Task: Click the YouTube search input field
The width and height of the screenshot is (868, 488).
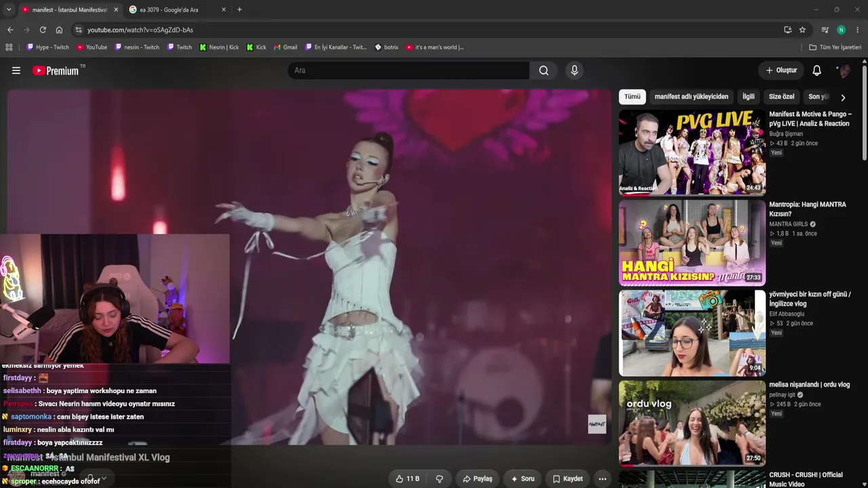Action: (409, 70)
